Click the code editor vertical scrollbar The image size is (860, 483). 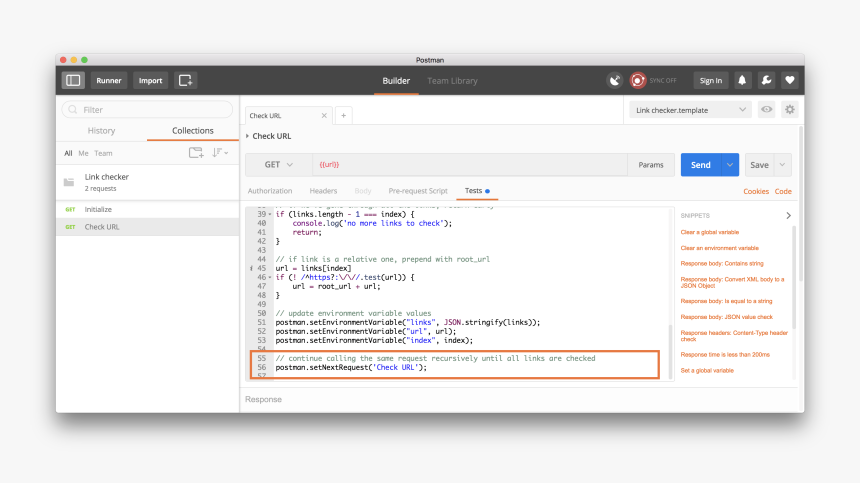pyautogui.click(x=670, y=351)
